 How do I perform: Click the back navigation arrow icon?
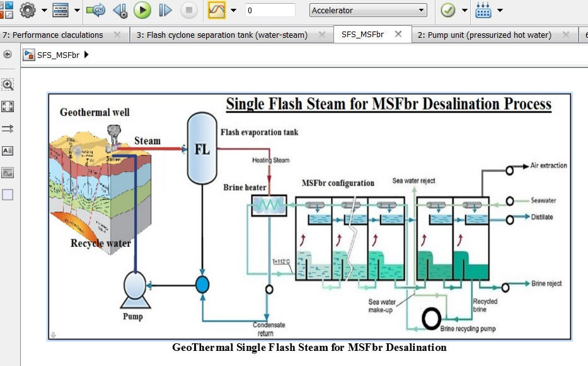click(x=7, y=54)
